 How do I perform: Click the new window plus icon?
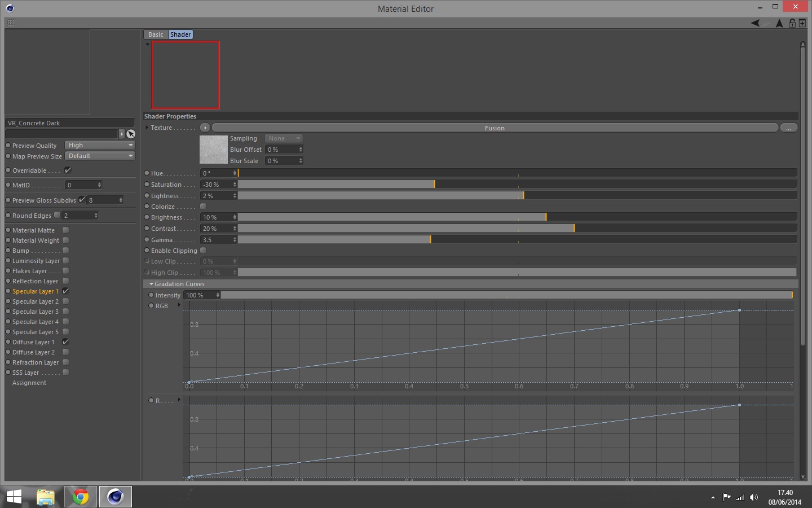point(802,23)
